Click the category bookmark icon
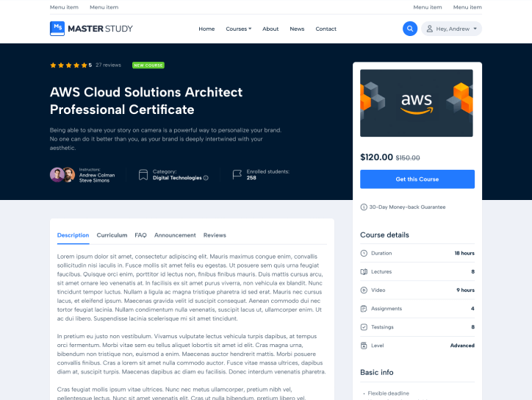This screenshot has width=532, height=400. 143,175
